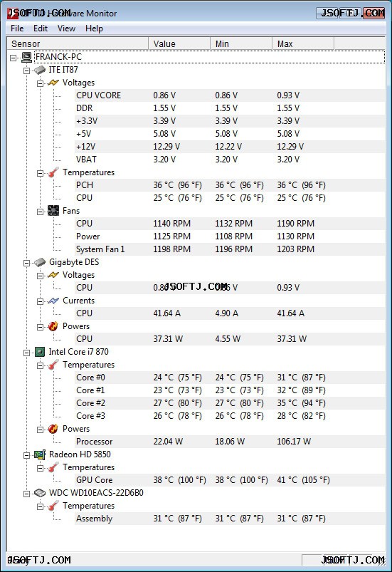This screenshot has width=392, height=572.
Task: Open the File menu
Action: tap(17, 28)
